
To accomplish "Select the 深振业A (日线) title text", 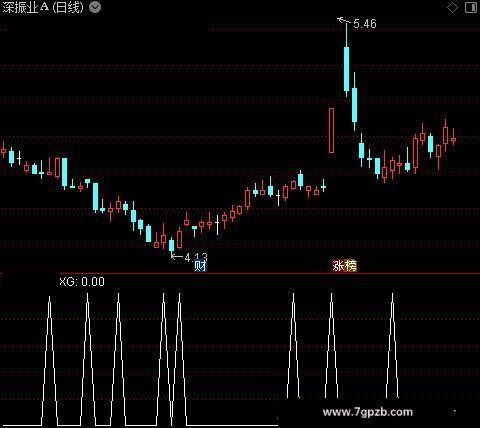I will [x=43, y=7].
